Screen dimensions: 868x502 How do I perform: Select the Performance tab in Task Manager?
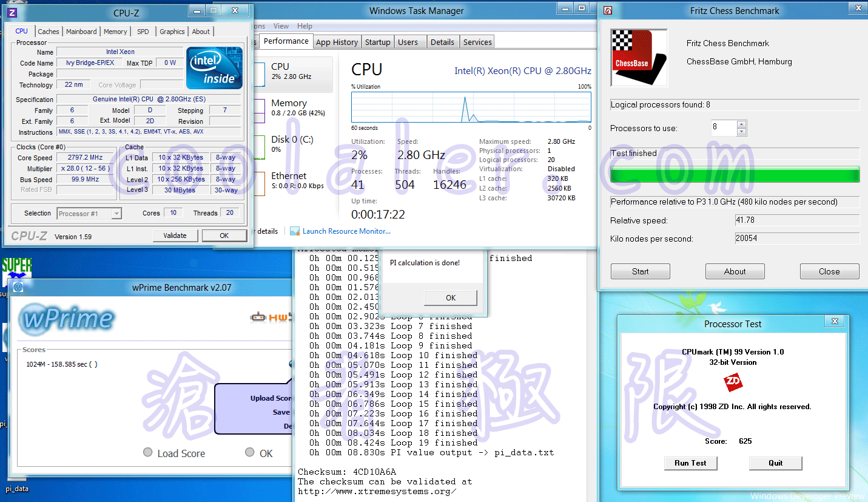coord(286,41)
